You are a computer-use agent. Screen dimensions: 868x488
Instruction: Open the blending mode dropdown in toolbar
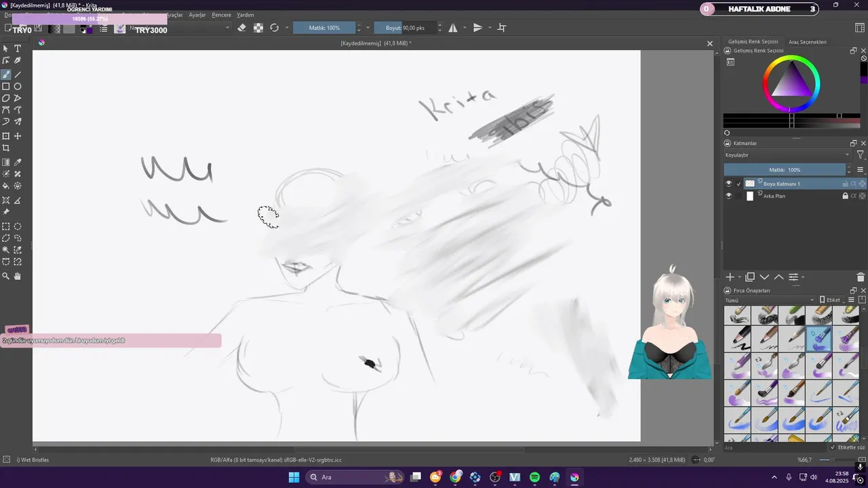tap(180, 28)
